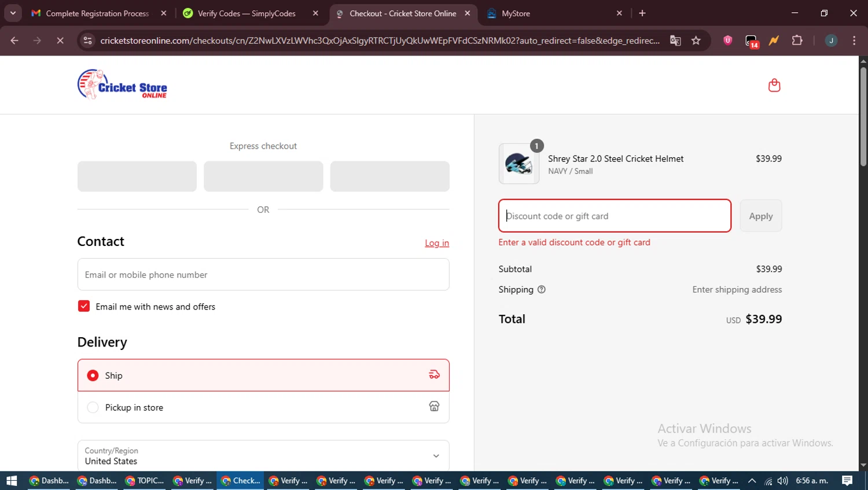
Task: Open the volume speaker tray icon
Action: (783, 481)
